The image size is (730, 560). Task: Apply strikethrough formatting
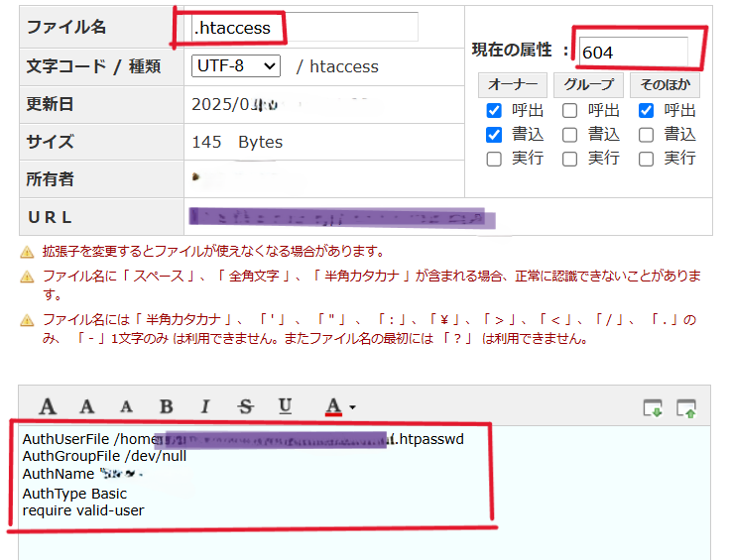click(245, 406)
